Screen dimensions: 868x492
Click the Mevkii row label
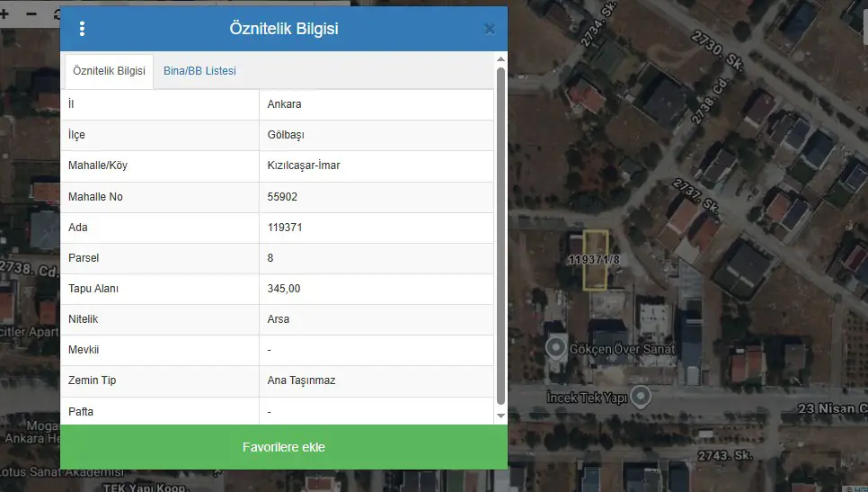click(x=84, y=350)
